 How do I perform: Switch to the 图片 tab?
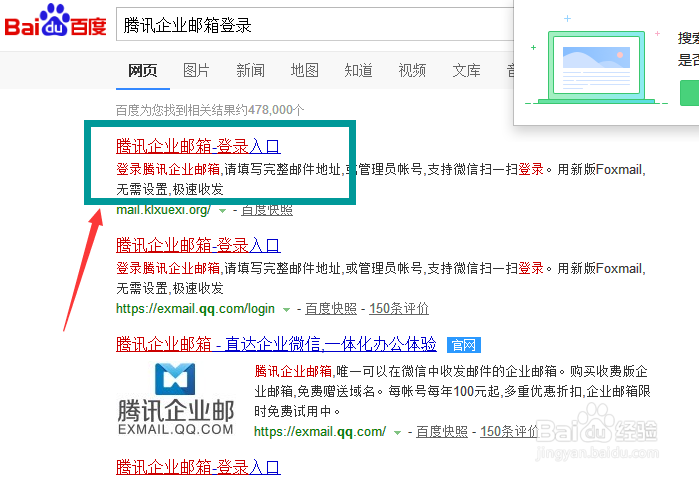point(196,70)
